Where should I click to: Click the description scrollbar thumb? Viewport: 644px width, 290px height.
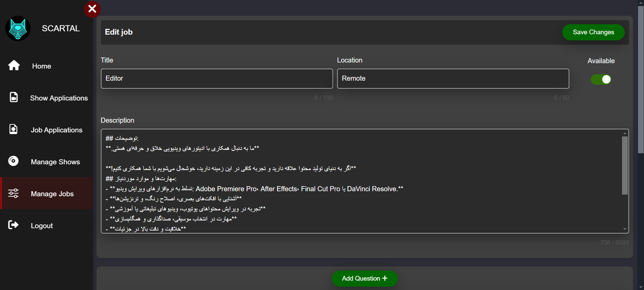(x=625, y=165)
